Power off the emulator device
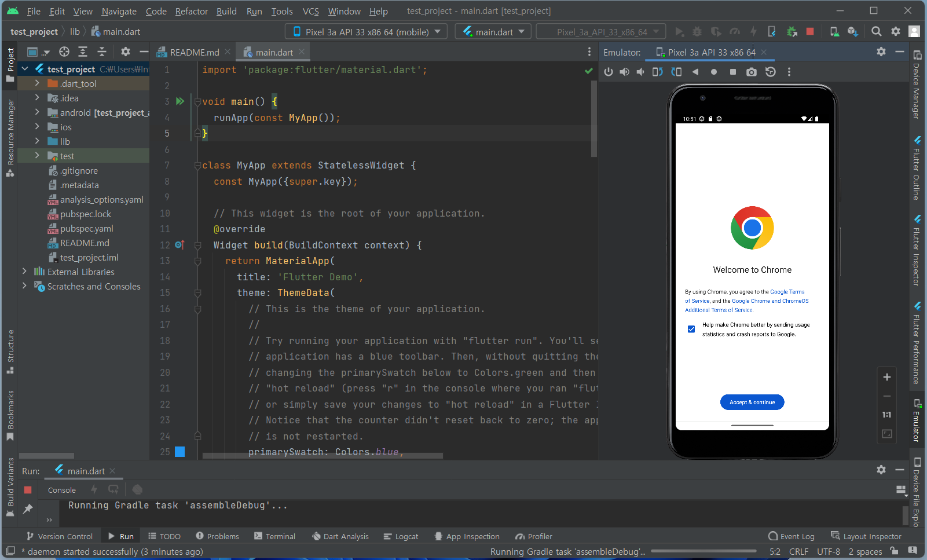927x560 pixels. click(608, 72)
